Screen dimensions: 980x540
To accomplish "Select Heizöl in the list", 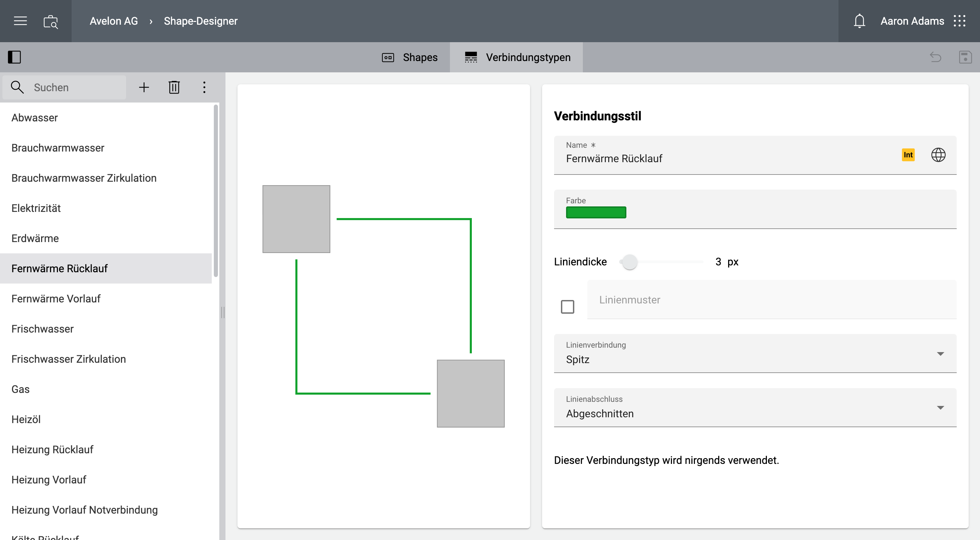I will coord(106,419).
